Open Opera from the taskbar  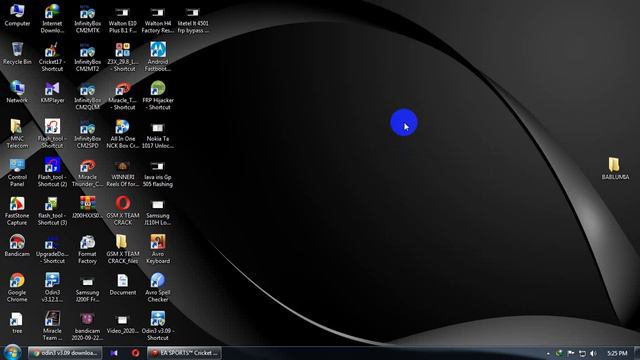click(135, 353)
